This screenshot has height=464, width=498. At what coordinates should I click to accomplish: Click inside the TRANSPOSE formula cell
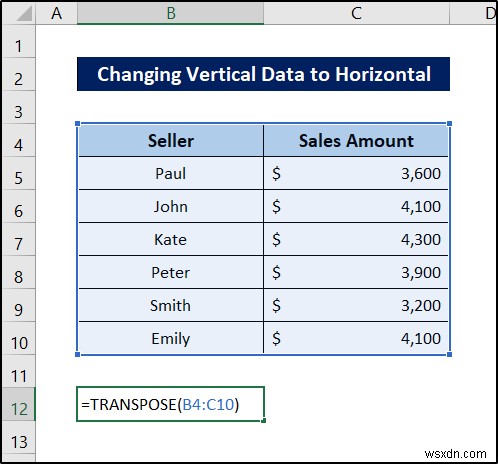[170, 404]
